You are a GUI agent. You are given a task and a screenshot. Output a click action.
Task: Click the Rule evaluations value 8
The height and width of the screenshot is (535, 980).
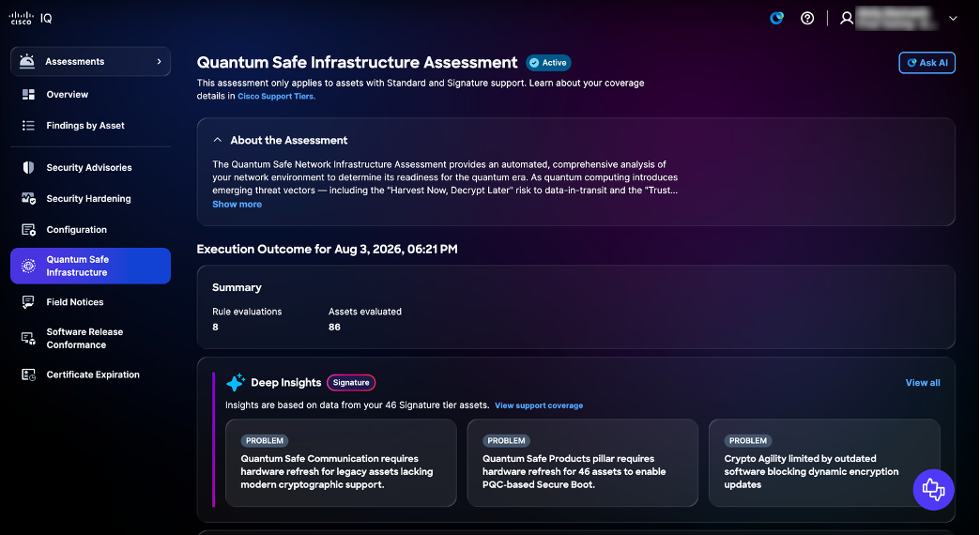click(216, 327)
